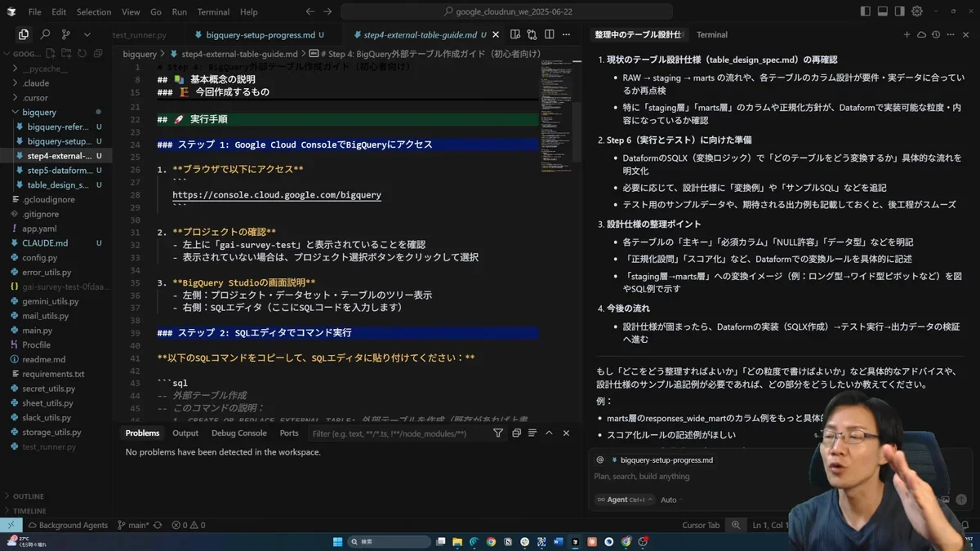The height and width of the screenshot is (551, 980).
Task: Expand additional views chevron in activity bar
Action: click(x=87, y=34)
